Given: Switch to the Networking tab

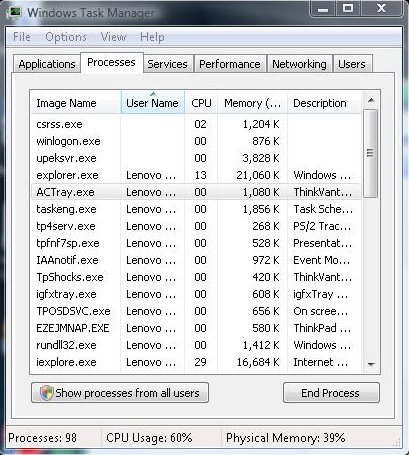Looking at the screenshot, I should [299, 64].
